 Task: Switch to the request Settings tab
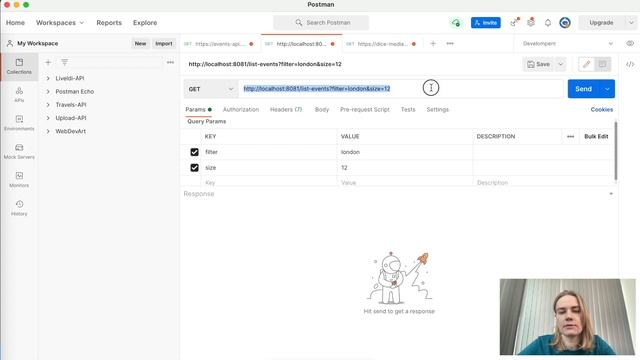(x=438, y=109)
